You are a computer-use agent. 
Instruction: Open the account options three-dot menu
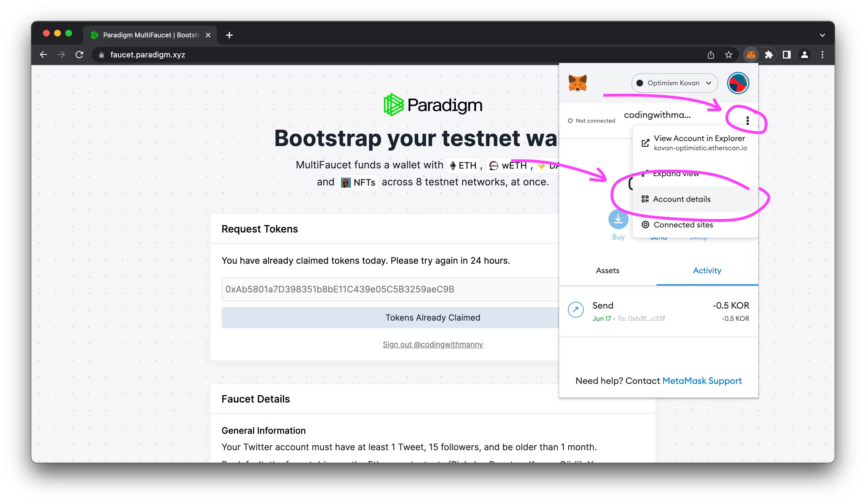tap(747, 120)
